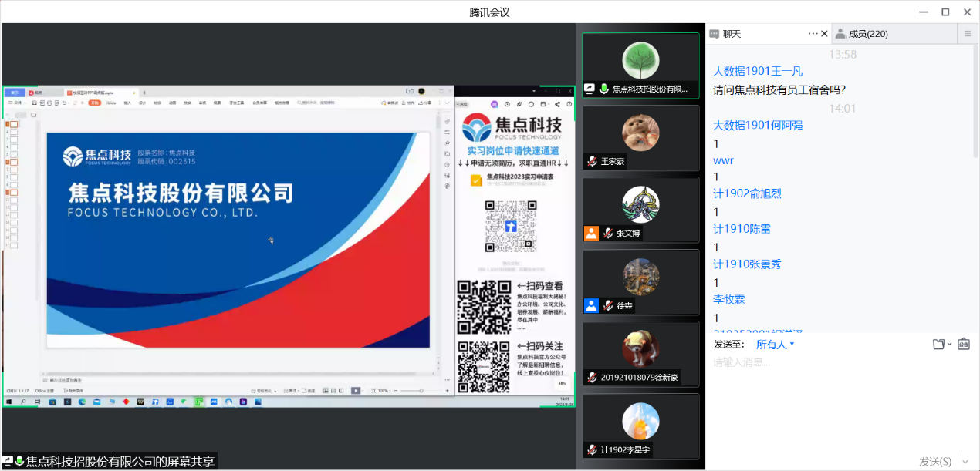Screen dimensions: 980x471
Task: Click the muted microphone icon on 张文博's tile
Action: [608, 234]
